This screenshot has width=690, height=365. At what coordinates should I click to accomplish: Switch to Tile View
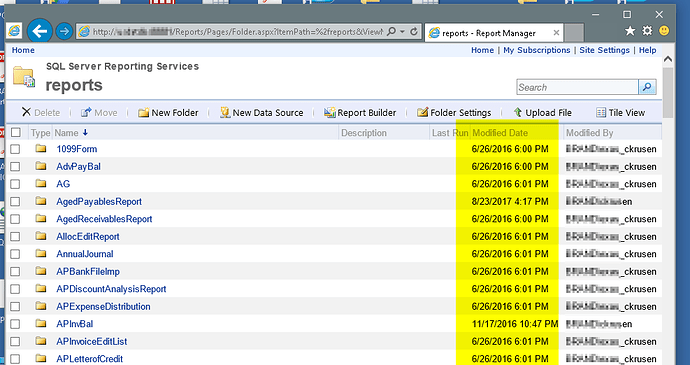620,113
